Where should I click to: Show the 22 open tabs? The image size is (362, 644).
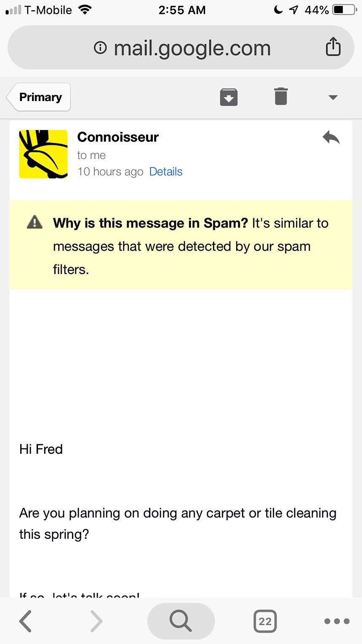[x=265, y=621]
